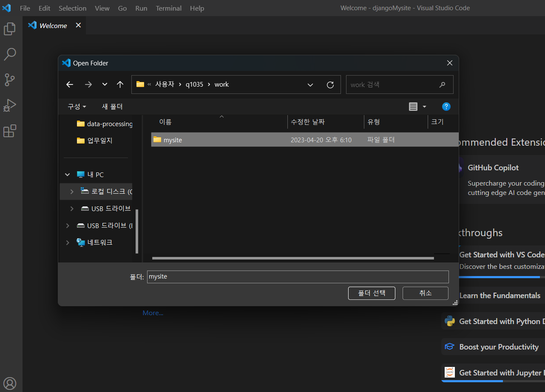Viewport: 545px width, 392px height.
Task: Click the horizontal scrollbar in file list
Action: point(293,258)
